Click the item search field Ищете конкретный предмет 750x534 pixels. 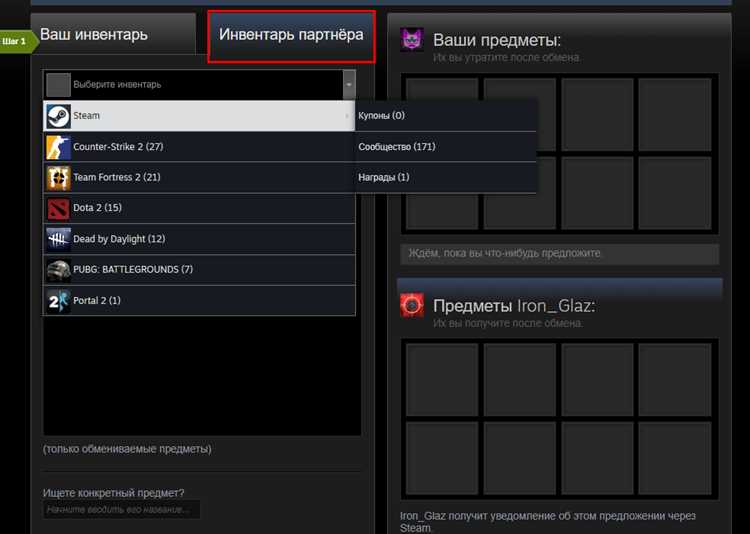pyautogui.click(x=121, y=510)
